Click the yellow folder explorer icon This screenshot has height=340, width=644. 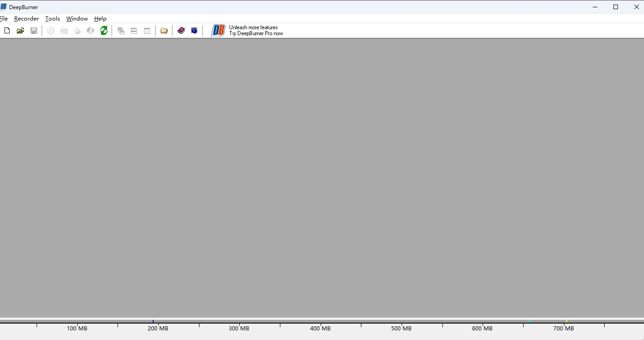tap(164, 31)
